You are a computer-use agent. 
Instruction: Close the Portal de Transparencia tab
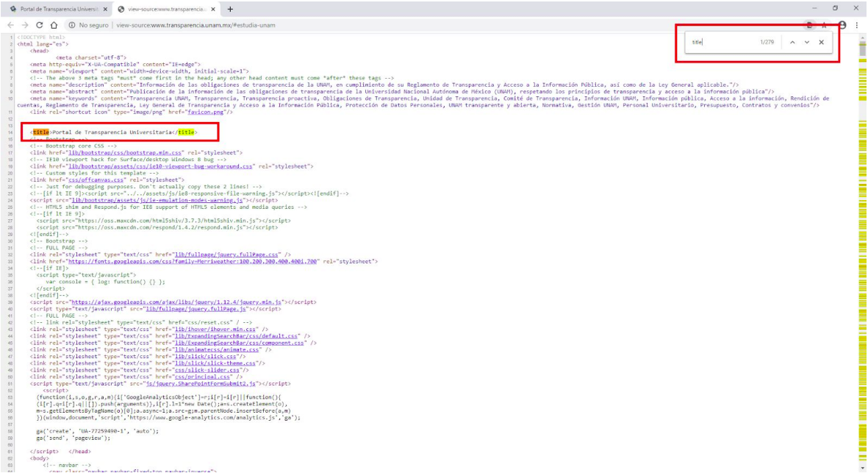point(105,10)
